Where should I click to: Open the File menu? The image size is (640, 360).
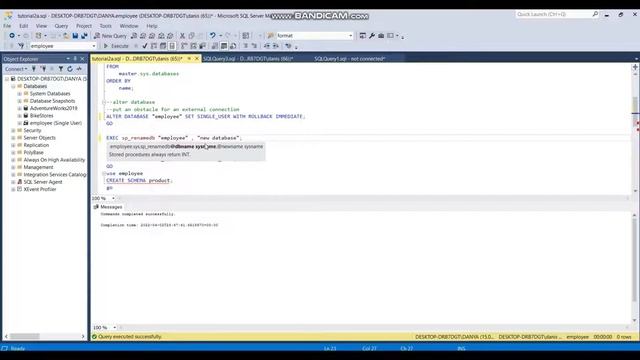[7, 26]
